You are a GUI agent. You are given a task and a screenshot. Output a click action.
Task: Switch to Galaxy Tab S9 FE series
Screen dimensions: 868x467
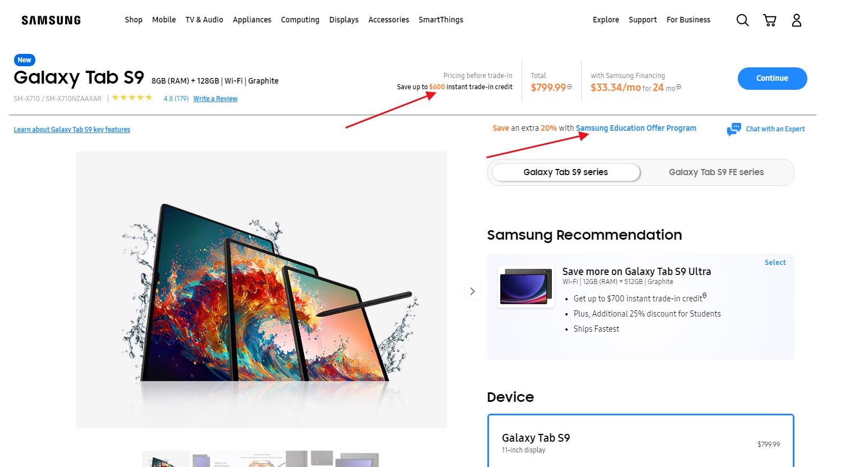(x=716, y=172)
